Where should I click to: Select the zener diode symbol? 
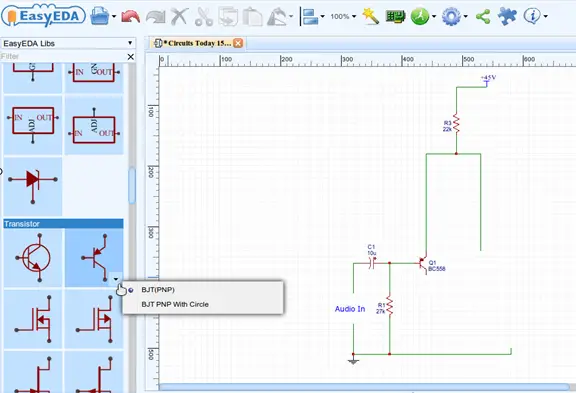33,187
